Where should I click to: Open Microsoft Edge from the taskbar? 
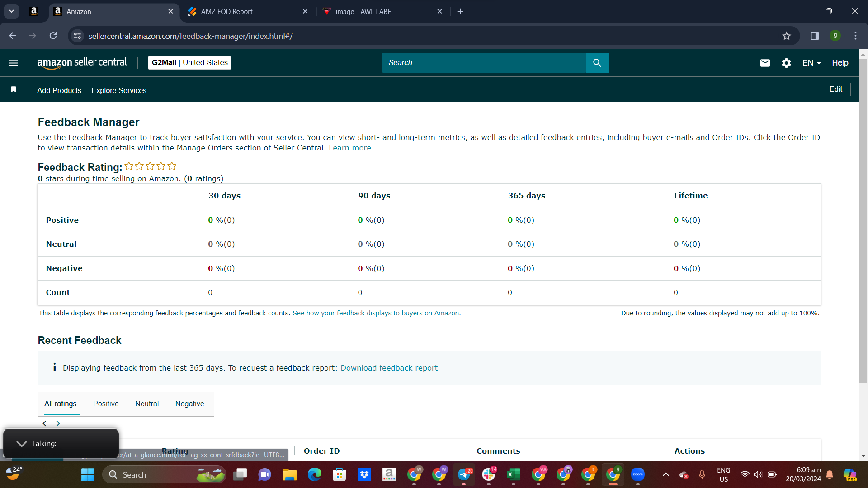click(x=314, y=474)
